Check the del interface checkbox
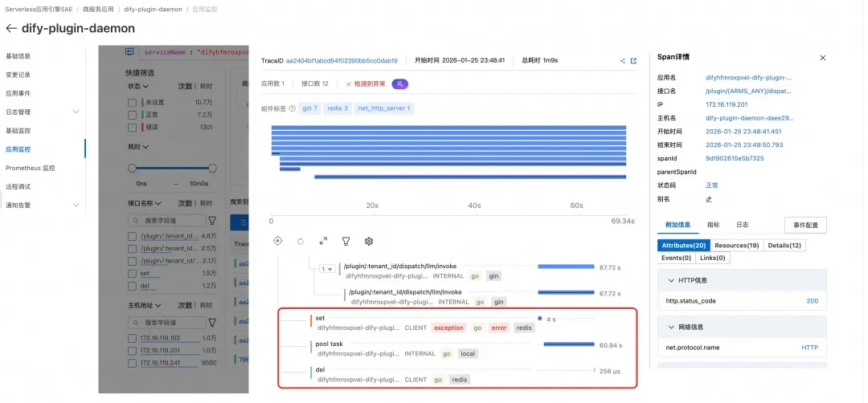The width and height of the screenshot is (868, 403). click(x=132, y=287)
